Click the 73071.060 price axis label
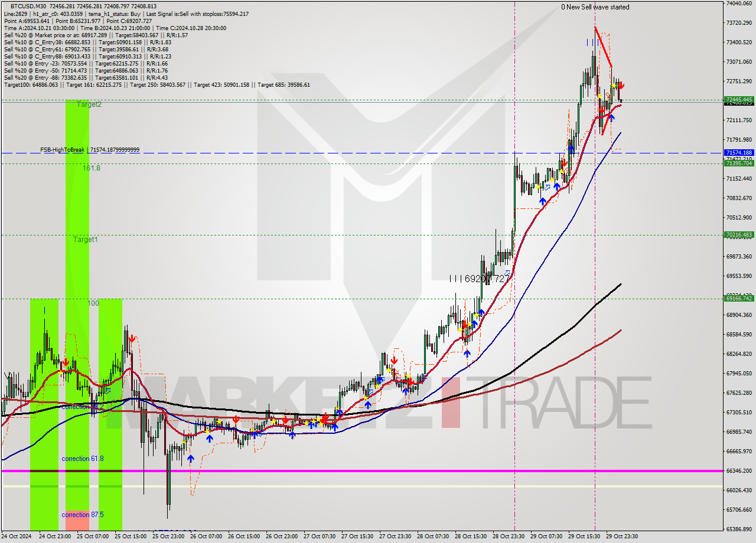Image resolution: width=756 pixels, height=543 pixels. coord(739,62)
